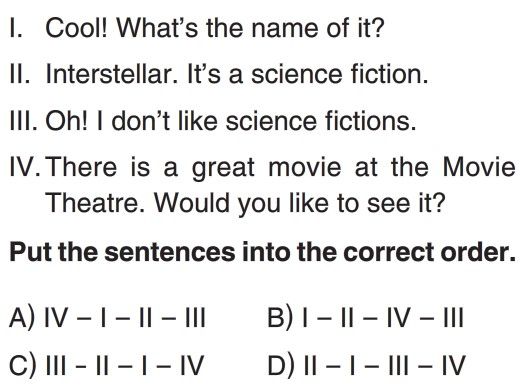Image resolution: width=527 pixels, height=390 pixels.
Task: Click the word 'Interstellar' in sentence II
Action: pyautogui.click(x=111, y=74)
